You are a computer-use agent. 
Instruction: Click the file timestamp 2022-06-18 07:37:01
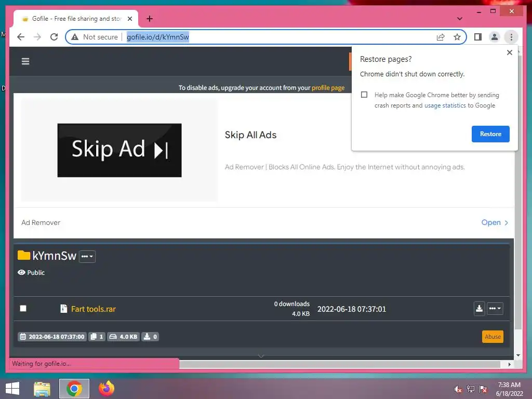pos(352,309)
